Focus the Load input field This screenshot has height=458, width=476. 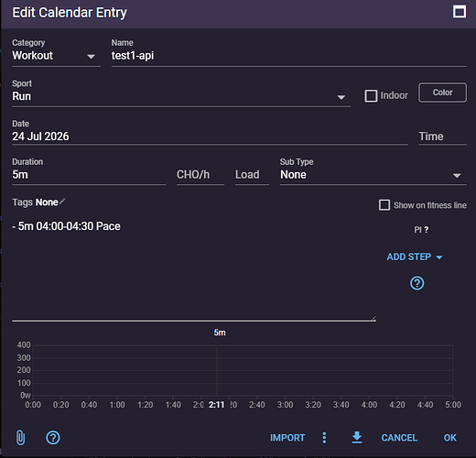252,175
